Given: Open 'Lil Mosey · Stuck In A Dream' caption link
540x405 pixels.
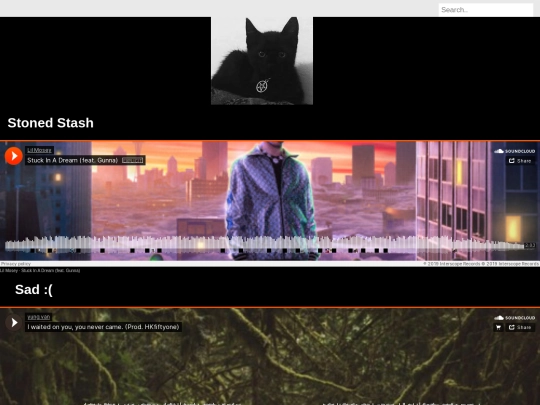Looking at the screenshot, I should pos(40,270).
